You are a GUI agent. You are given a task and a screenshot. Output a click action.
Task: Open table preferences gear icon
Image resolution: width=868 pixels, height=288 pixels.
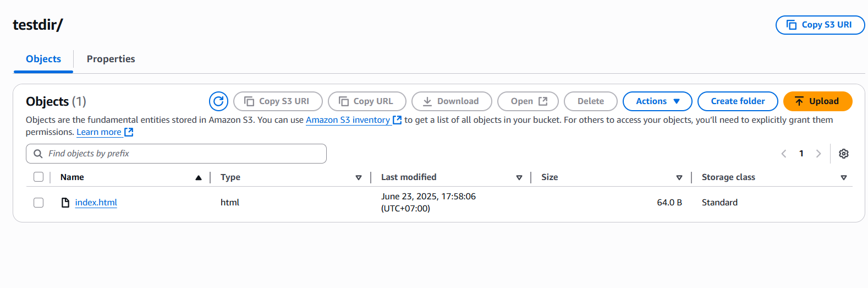point(843,154)
